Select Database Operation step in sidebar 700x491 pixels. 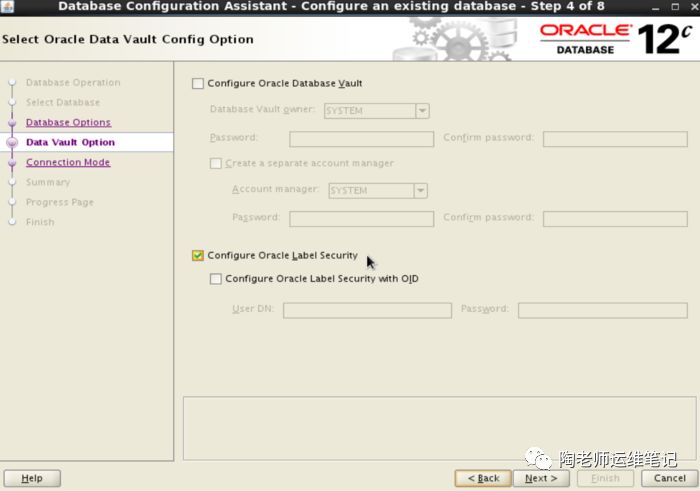[73, 83]
